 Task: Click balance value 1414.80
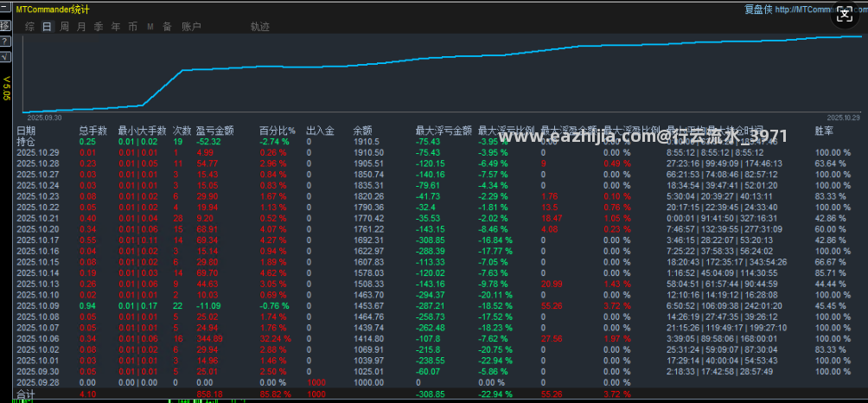(x=368, y=338)
